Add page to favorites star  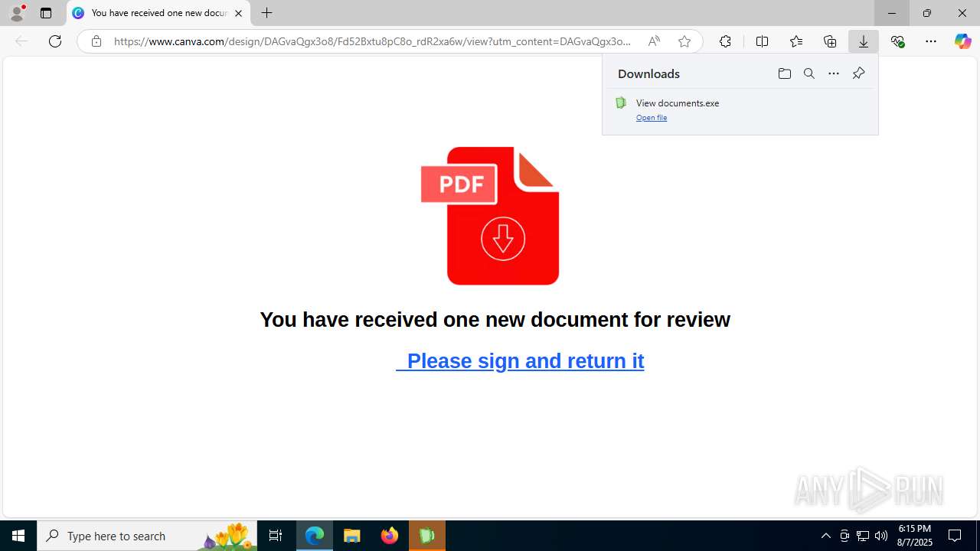pos(684,41)
